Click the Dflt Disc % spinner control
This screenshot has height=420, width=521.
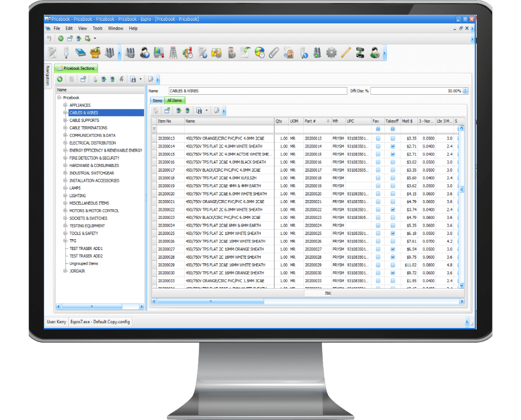tap(465, 91)
